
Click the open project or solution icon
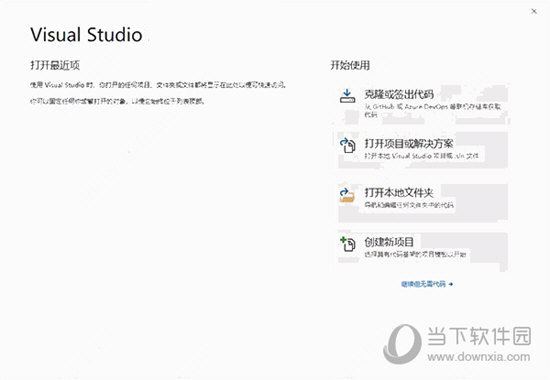point(348,146)
